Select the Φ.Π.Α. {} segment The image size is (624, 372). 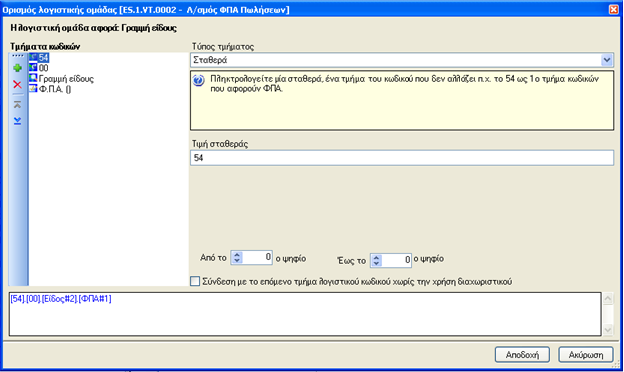coord(55,89)
